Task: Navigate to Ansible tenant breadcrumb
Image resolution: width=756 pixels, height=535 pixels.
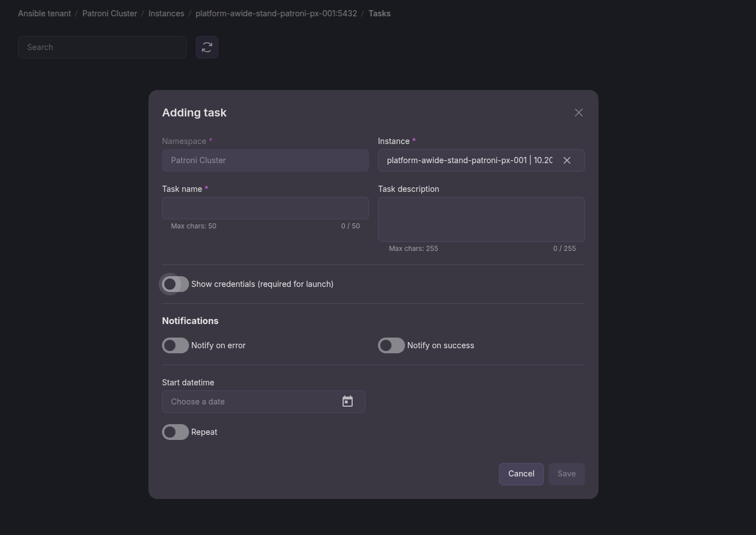Action: (44, 13)
